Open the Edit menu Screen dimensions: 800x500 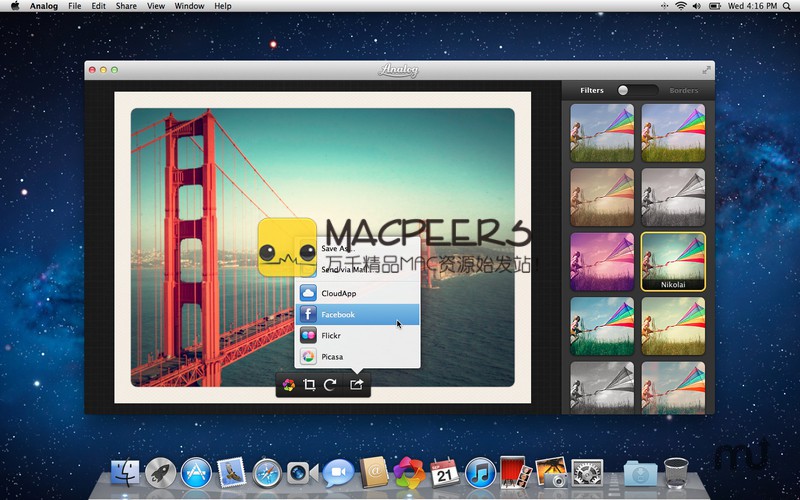pos(98,6)
